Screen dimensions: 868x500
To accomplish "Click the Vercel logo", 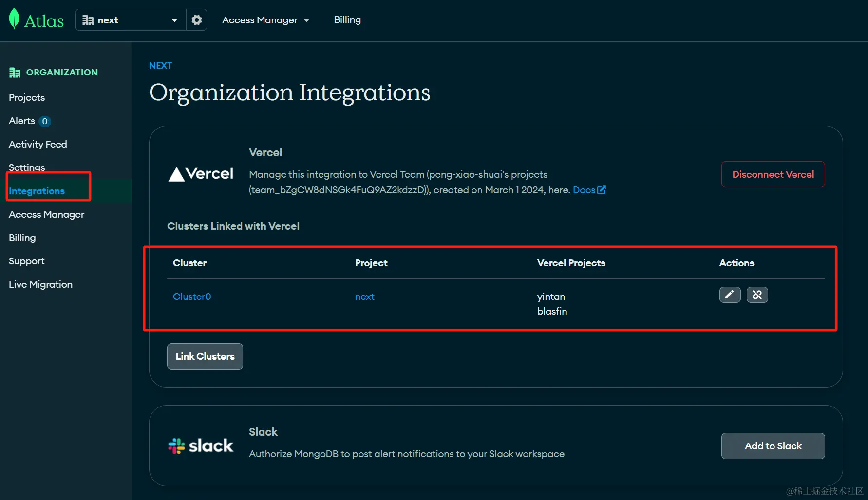I will pyautogui.click(x=201, y=174).
